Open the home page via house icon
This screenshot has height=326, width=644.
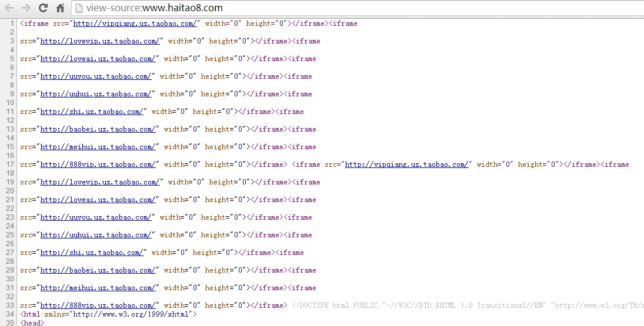pyautogui.click(x=60, y=8)
